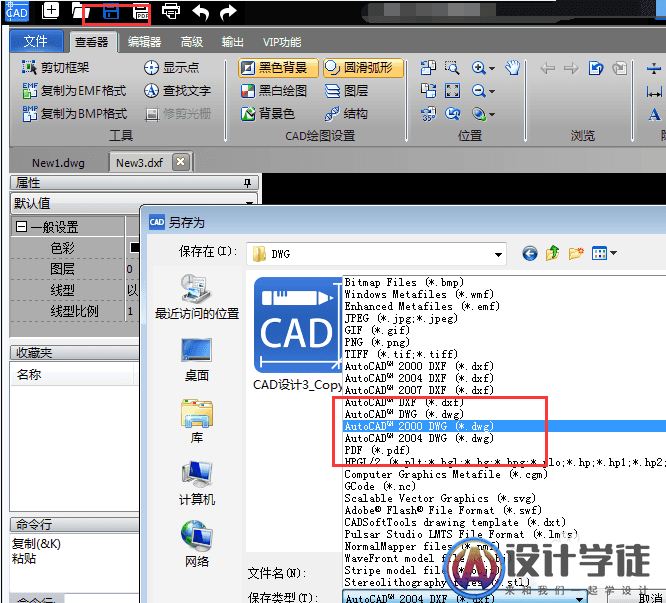Screen dimensions: 666x603
Task: Open the 文件 menu
Action: click(36, 41)
